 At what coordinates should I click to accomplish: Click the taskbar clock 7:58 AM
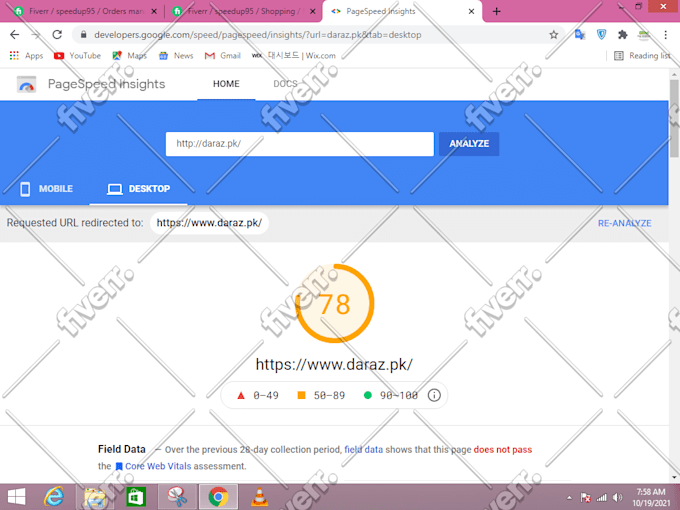[x=651, y=497]
